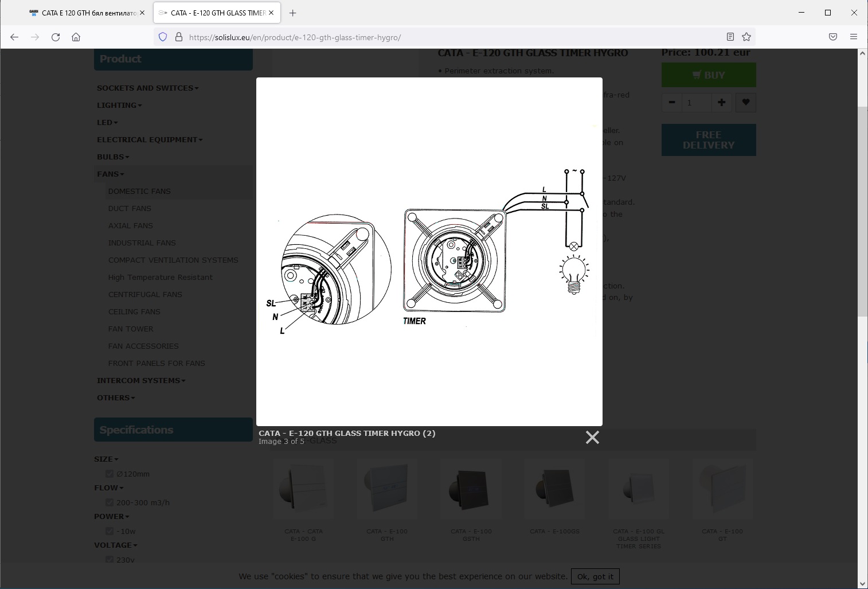Screen dimensions: 868x589
Task: Close the image lightbox with X icon
Action: [592, 438]
